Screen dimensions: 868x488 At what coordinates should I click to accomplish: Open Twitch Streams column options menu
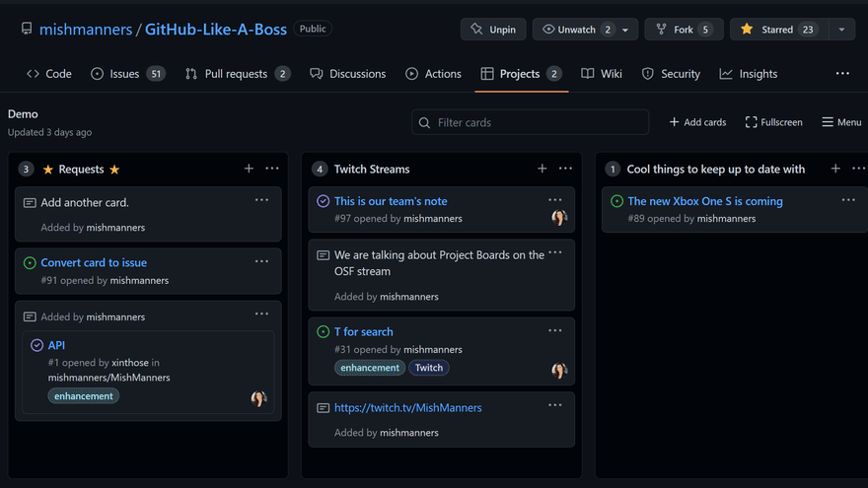click(565, 169)
